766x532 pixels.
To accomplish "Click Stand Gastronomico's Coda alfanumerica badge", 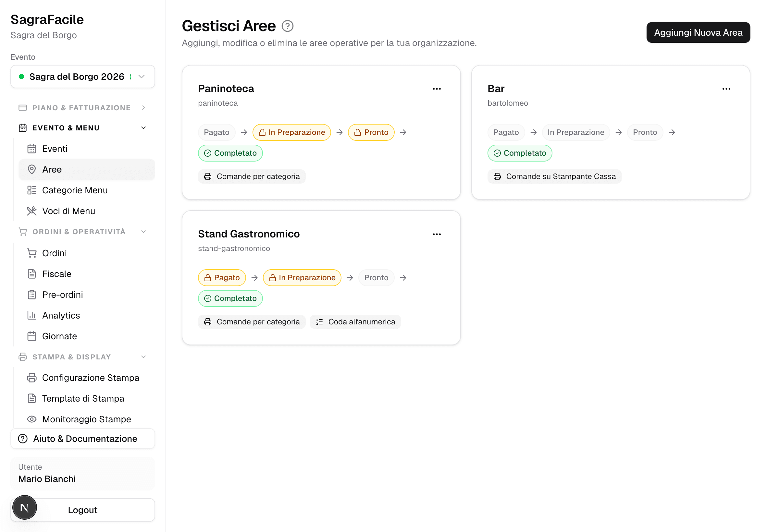I will click(x=355, y=322).
